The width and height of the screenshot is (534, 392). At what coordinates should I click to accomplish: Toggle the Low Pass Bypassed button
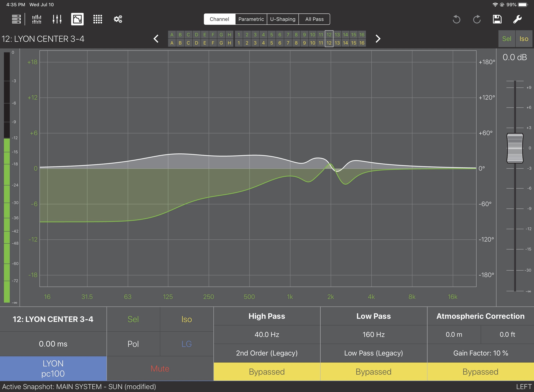pyautogui.click(x=373, y=372)
